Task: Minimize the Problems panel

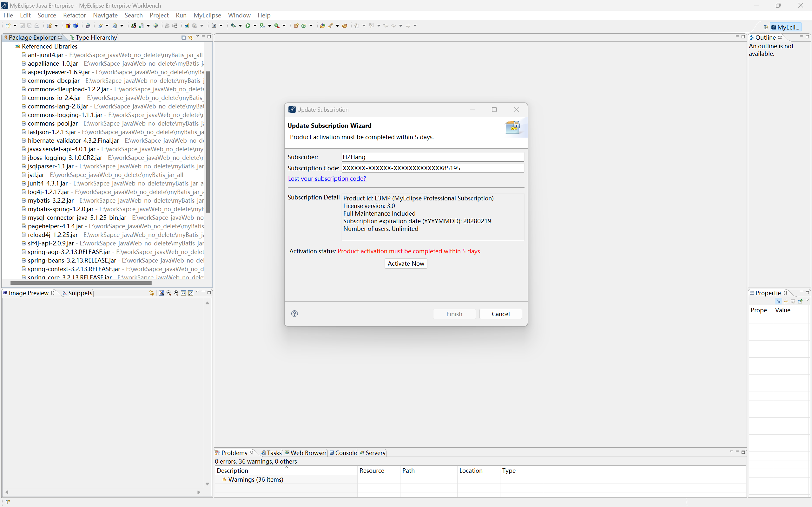Action: 737,452
